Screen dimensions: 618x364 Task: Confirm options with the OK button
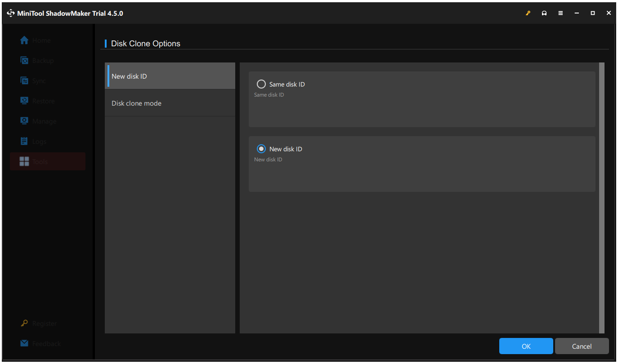pos(526,346)
